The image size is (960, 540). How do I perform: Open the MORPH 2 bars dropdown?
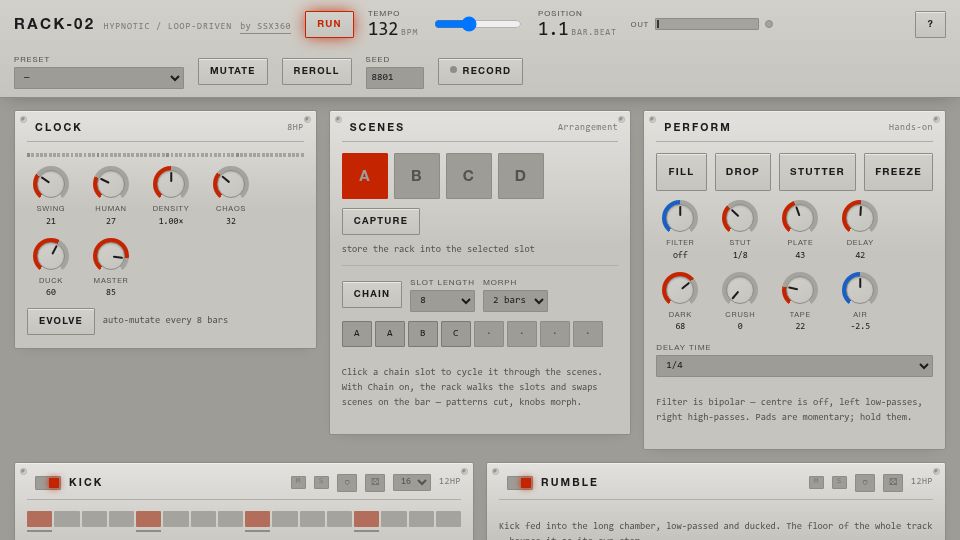[x=515, y=301]
